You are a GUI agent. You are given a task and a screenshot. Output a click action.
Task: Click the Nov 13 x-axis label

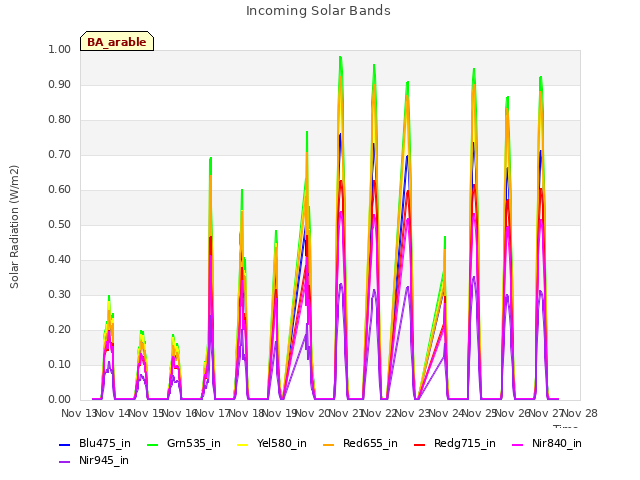79,413
